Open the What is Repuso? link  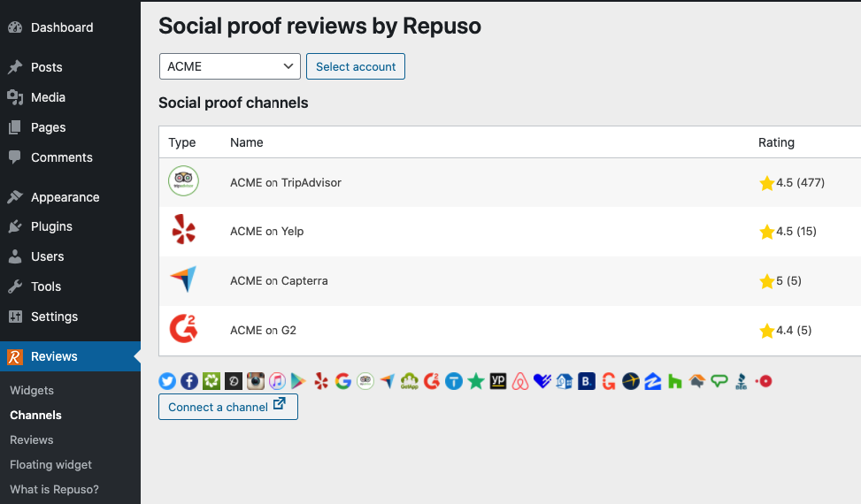pyautogui.click(x=54, y=489)
